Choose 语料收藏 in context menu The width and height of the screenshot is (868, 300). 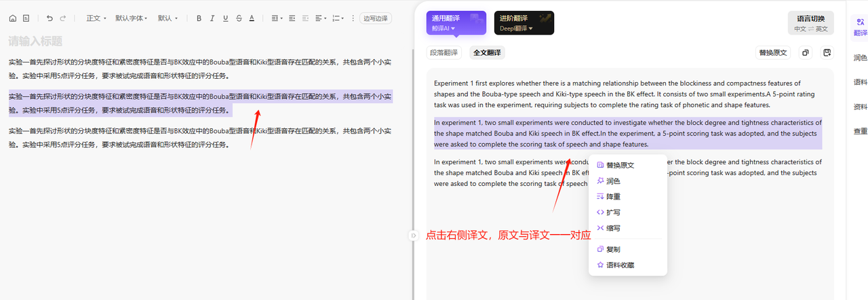click(x=620, y=265)
